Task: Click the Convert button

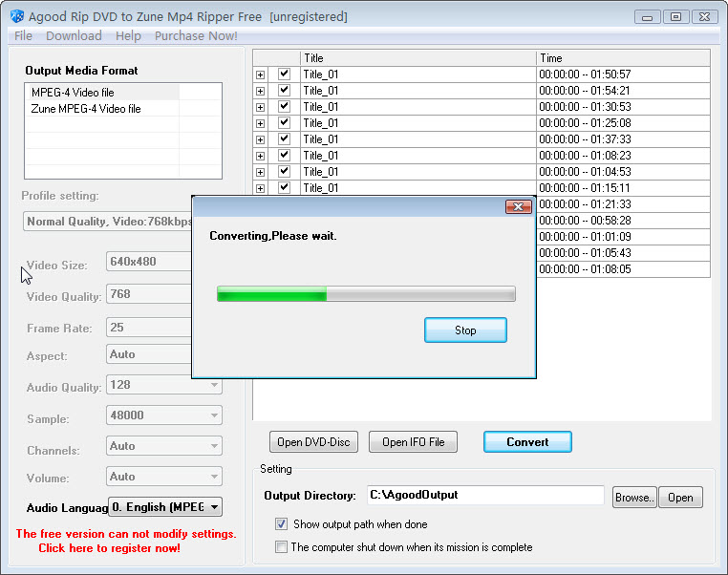Action: (527, 442)
